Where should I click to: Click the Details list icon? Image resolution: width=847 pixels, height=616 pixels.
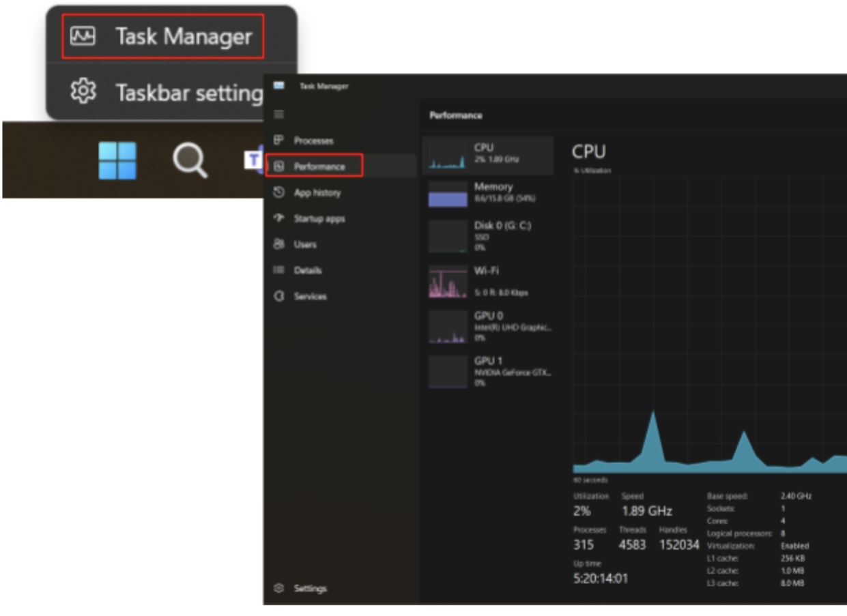click(x=278, y=270)
